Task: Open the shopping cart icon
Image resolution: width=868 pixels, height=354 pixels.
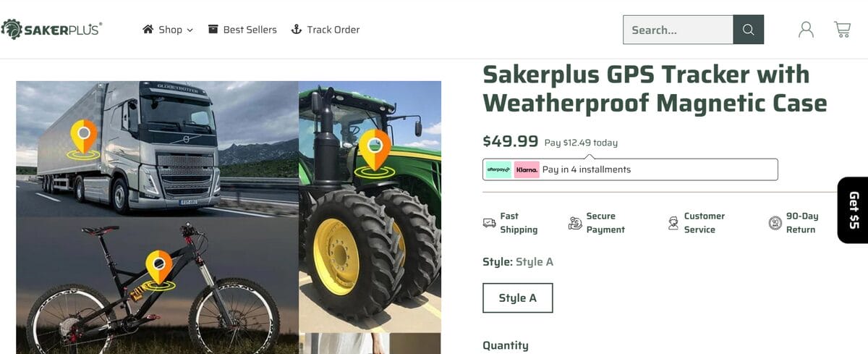Action: pyautogui.click(x=842, y=30)
